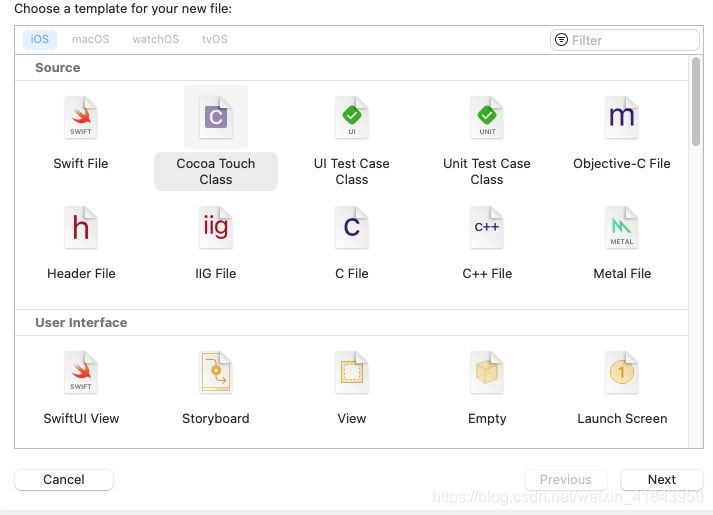Click the "Objective-C File" label

pyautogui.click(x=622, y=164)
